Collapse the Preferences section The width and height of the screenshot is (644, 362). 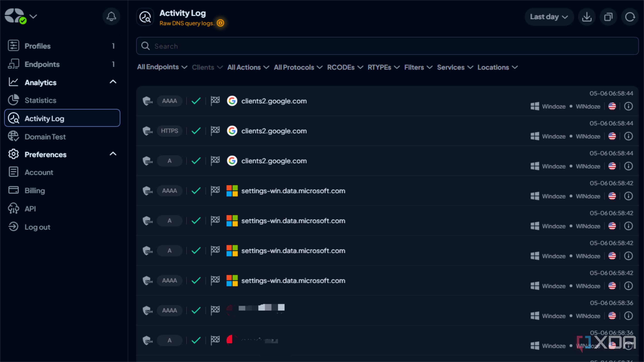(113, 154)
